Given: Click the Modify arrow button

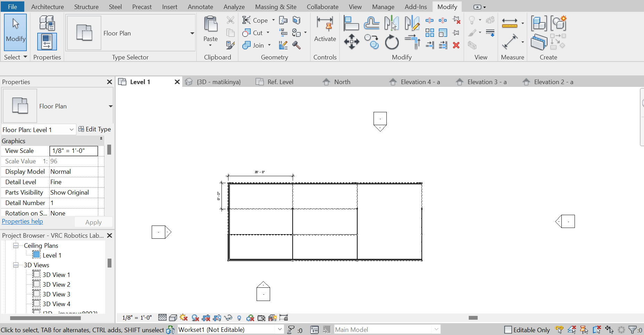Looking at the screenshot, I should (16, 33).
